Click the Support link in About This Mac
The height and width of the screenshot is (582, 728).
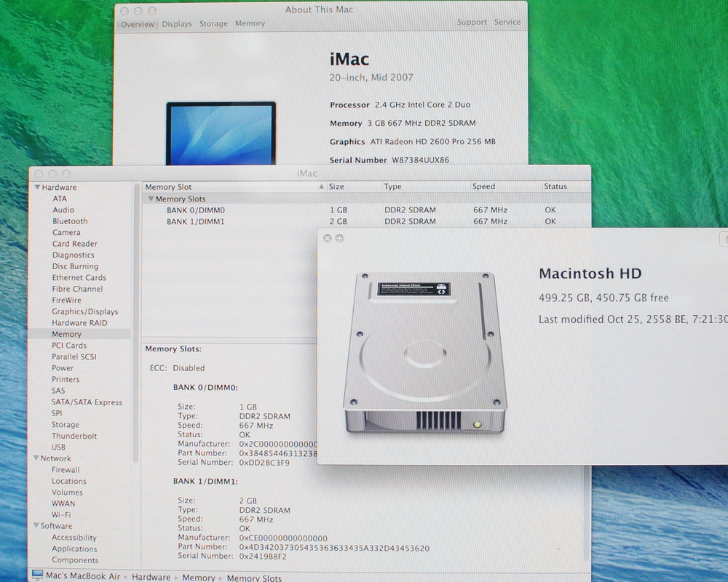472,23
